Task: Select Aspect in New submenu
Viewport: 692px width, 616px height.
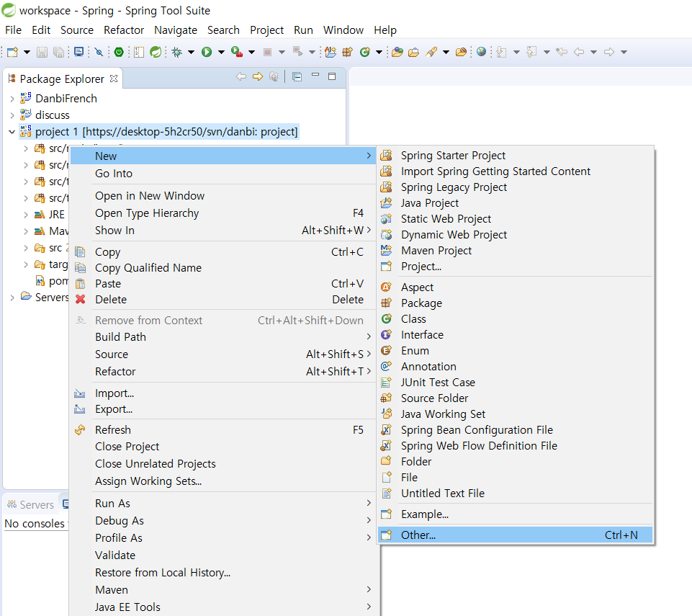Action: pos(515,287)
